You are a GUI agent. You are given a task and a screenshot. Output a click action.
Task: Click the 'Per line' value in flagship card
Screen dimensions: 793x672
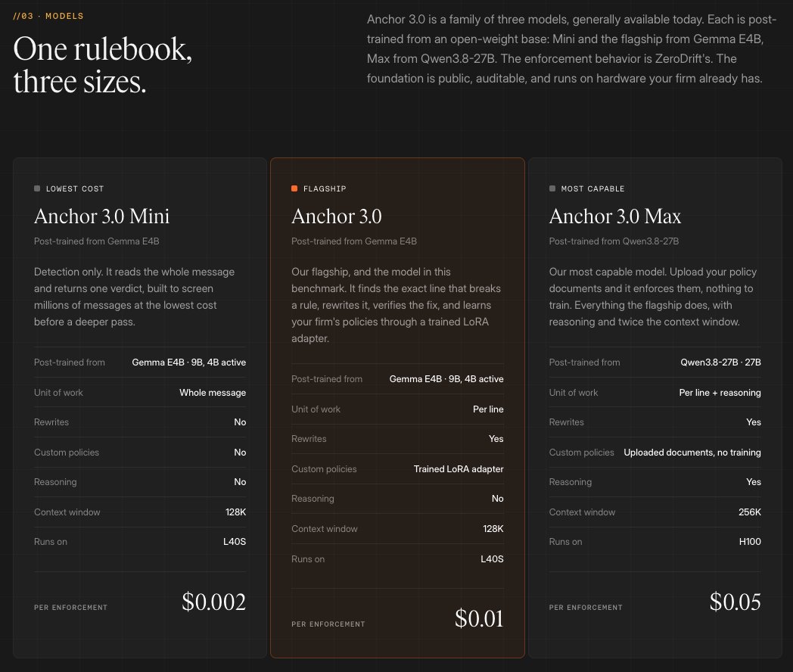488,409
